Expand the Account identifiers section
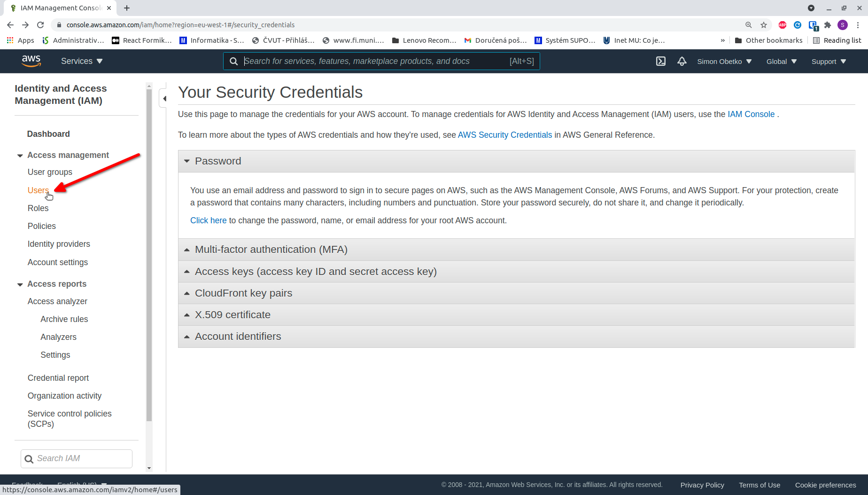Viewport: 868px width, 495px height. pyautogui.click(x=516, y=337)
